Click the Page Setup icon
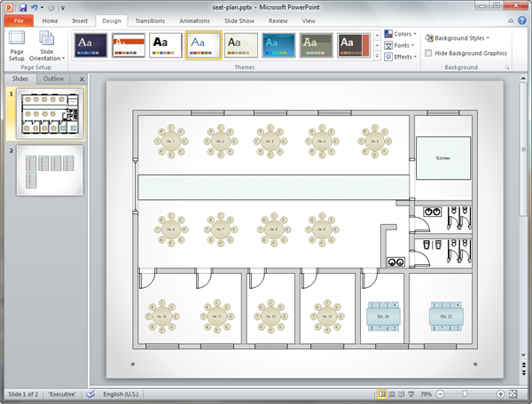 (17, 44)
